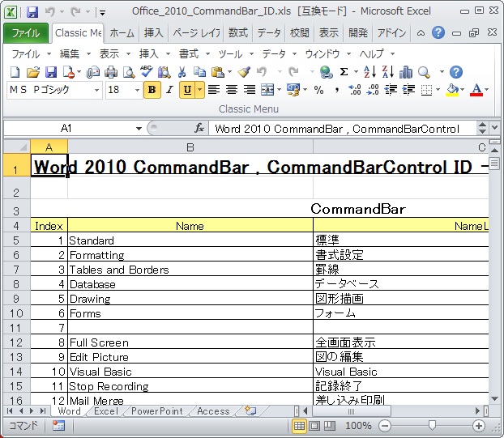Click zoom out minus button

(384, 426)
